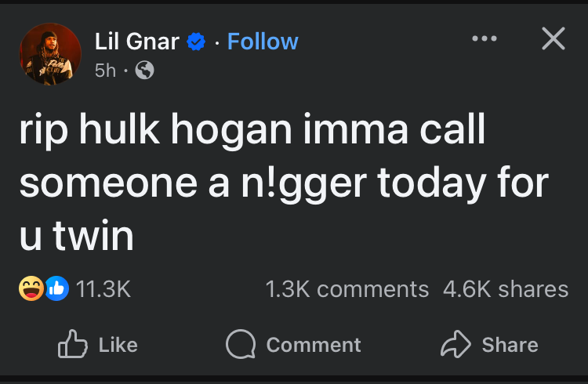588x384 pixels.
Task: Click the thumbs-up Like icon
Action: (x=72, y=344)
